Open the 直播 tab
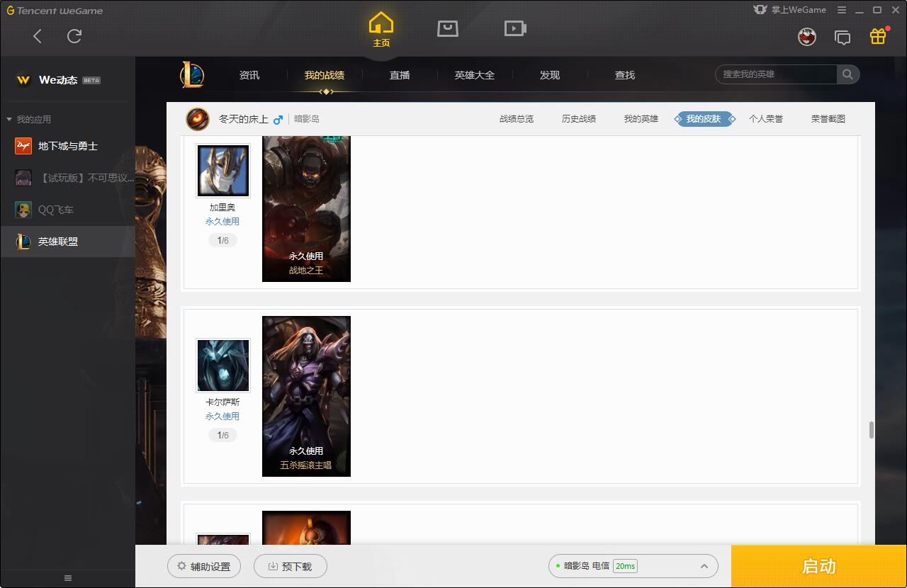Image resolution: width=907 pixels, height=588 pixels. pyautogui.click(x=400, y=75)
